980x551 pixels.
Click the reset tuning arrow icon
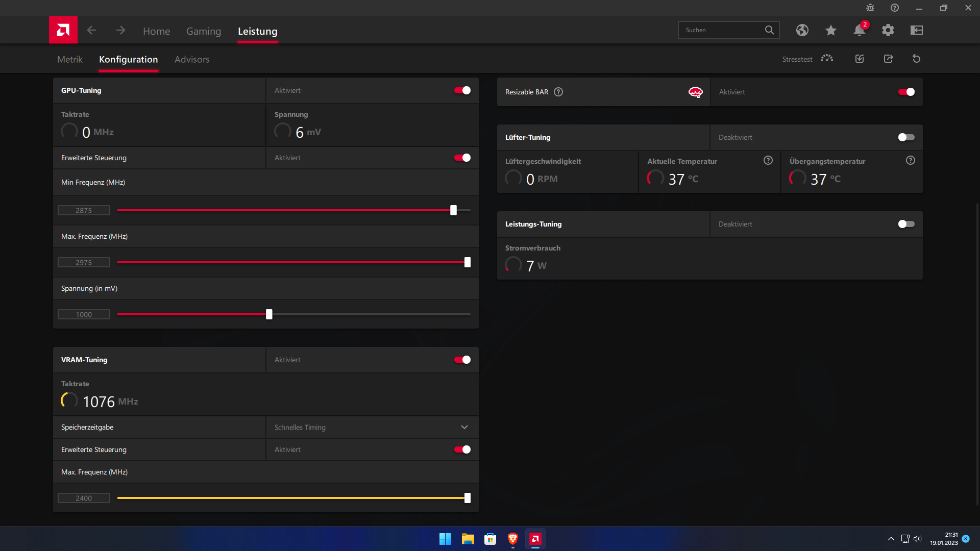tap(916, 59)
